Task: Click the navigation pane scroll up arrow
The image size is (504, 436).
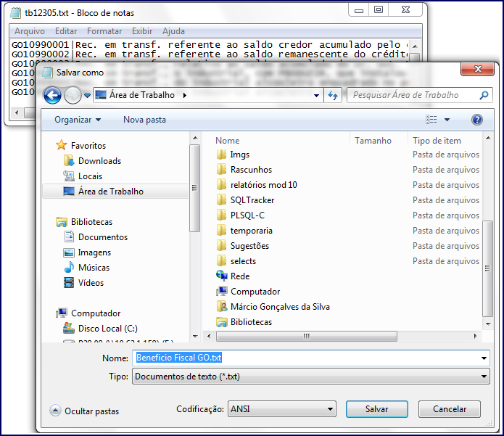Action: pyautogui.click(x=195, y=139)
